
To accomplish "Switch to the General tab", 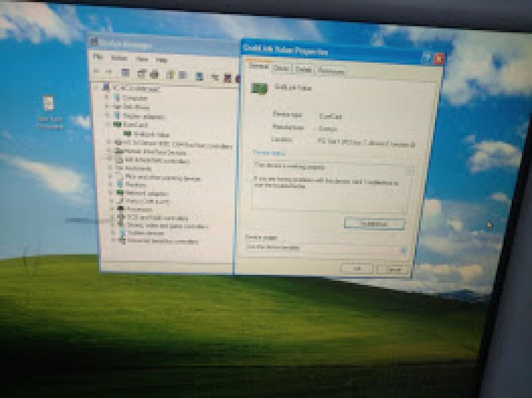I will [259, 66].
